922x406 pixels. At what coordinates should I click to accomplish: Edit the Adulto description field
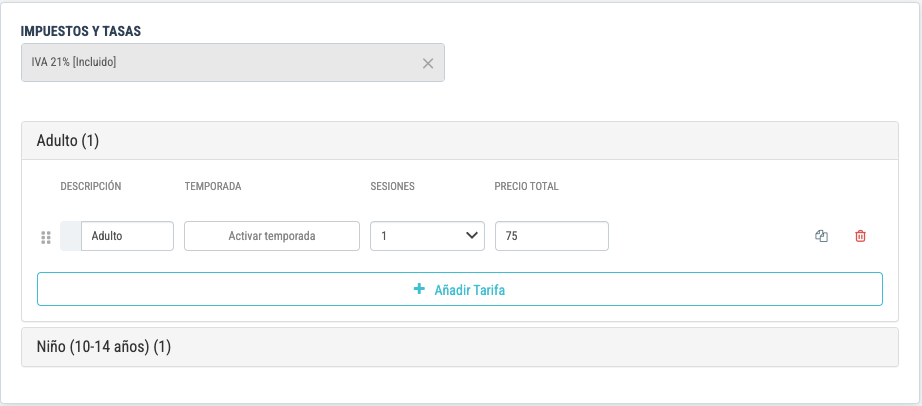[x=127, y=236]
